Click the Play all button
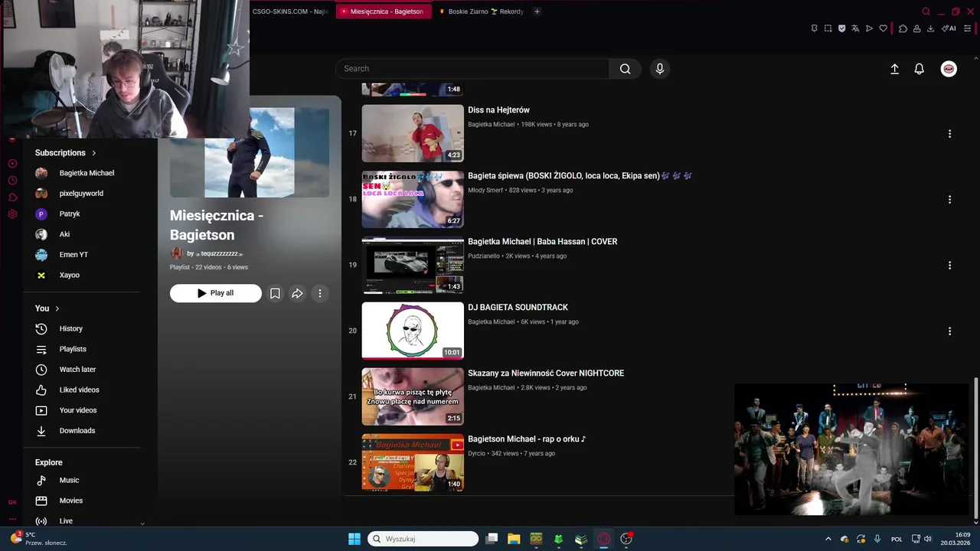 tap(216, 293)
